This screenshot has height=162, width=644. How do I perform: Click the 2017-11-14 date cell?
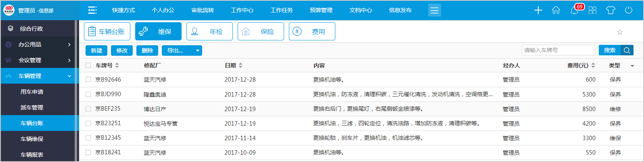pyautogui.click(x=240, y=138)
